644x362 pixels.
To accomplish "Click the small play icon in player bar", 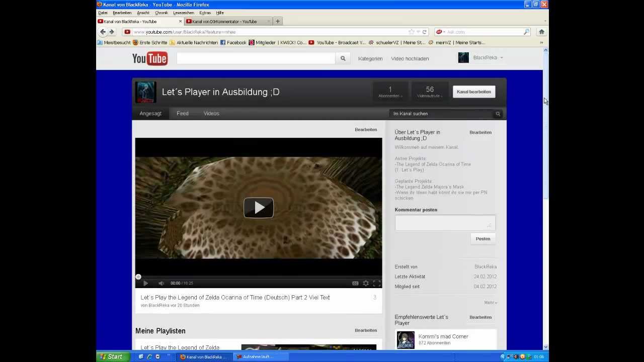I will 145,283.
